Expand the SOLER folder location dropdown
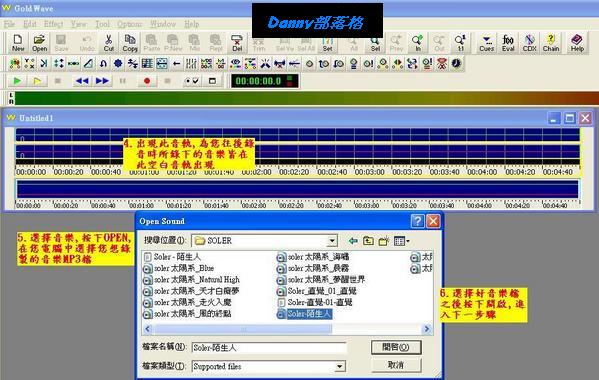This screenshot has height=380, width=599. point(332,241)
